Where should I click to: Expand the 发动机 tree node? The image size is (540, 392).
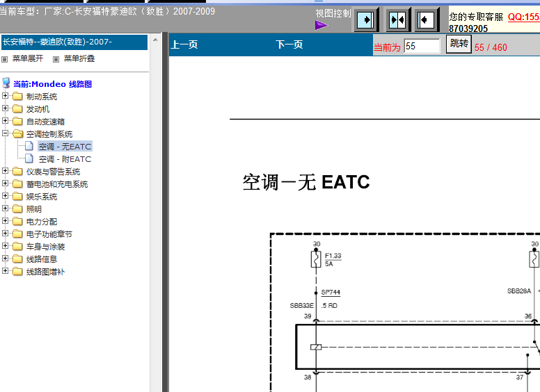[5, 108]
